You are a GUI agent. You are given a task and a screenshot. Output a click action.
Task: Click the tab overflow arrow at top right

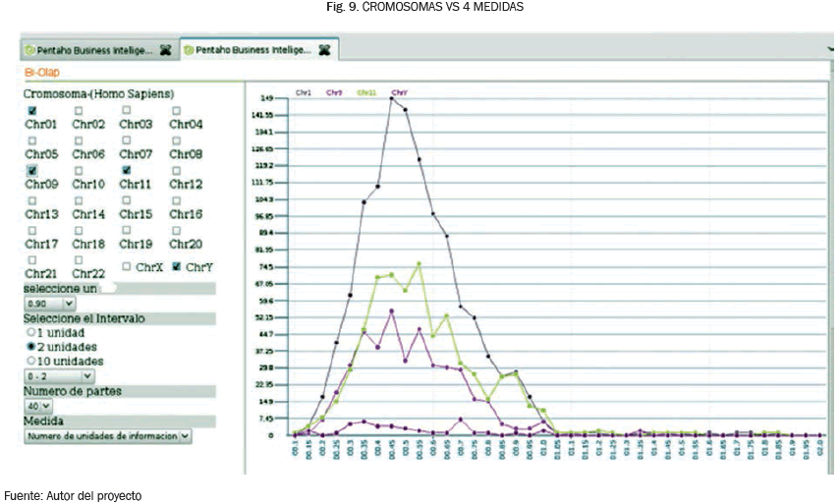[832, 47]
